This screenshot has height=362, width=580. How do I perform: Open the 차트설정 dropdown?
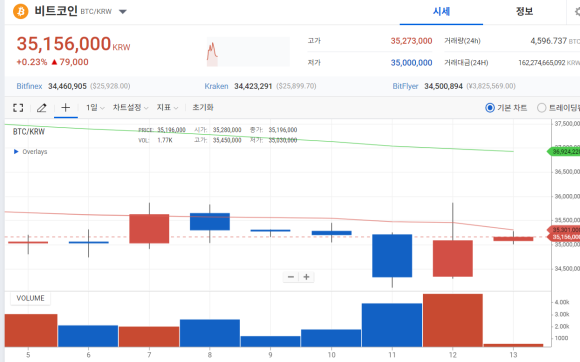coord(130,108)
